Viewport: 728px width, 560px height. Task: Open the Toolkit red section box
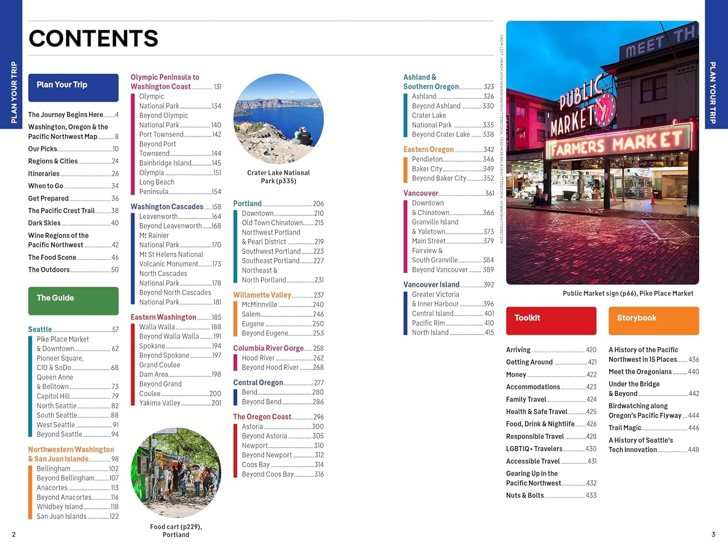coord(551,320)
